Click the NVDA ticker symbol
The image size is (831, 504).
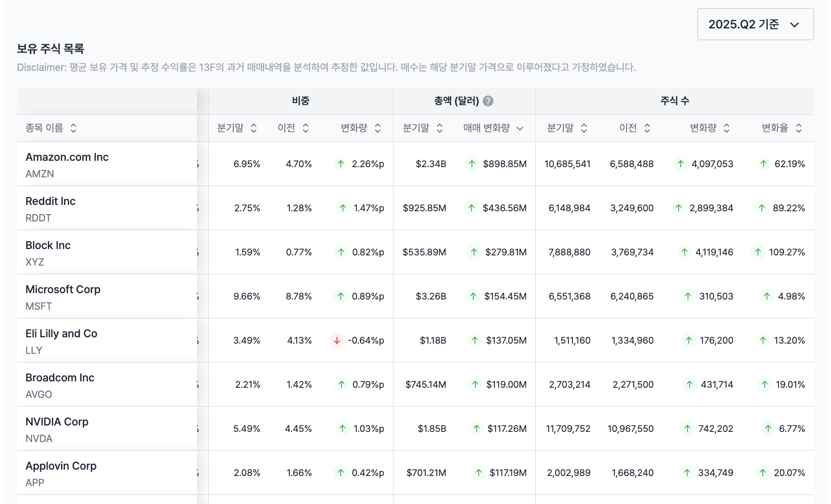click(x=39, y=439)
